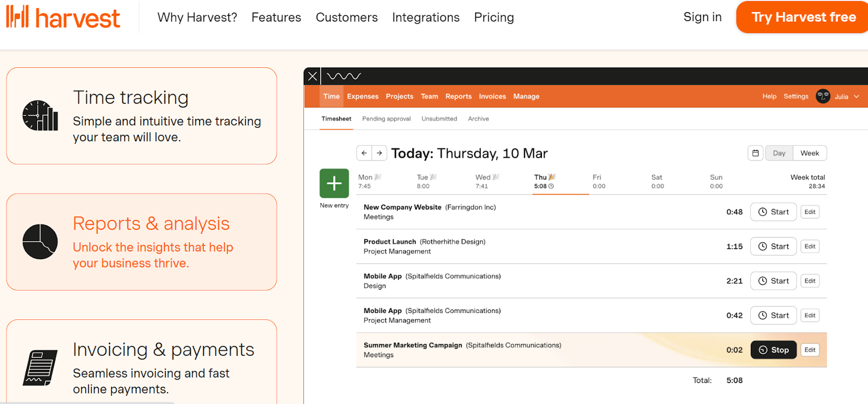Screen dimensions: 868x404
Task: Start timer for New Company Website entry
Action: [x=773, y=212]
